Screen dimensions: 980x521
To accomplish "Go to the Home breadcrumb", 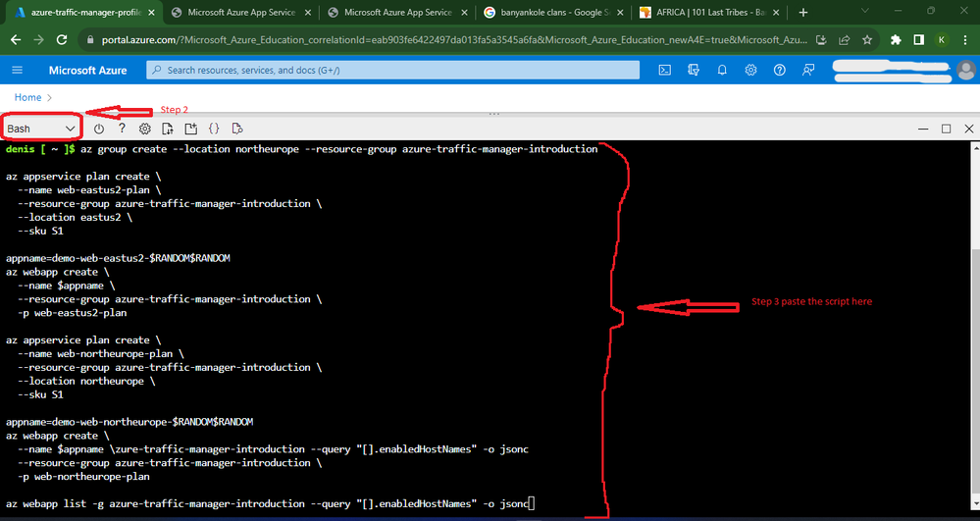I will click(27, 97).
